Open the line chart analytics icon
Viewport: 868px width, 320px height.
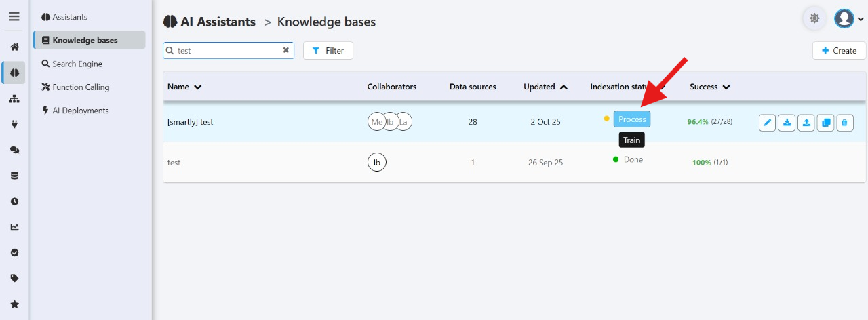(x=14, y=227)
